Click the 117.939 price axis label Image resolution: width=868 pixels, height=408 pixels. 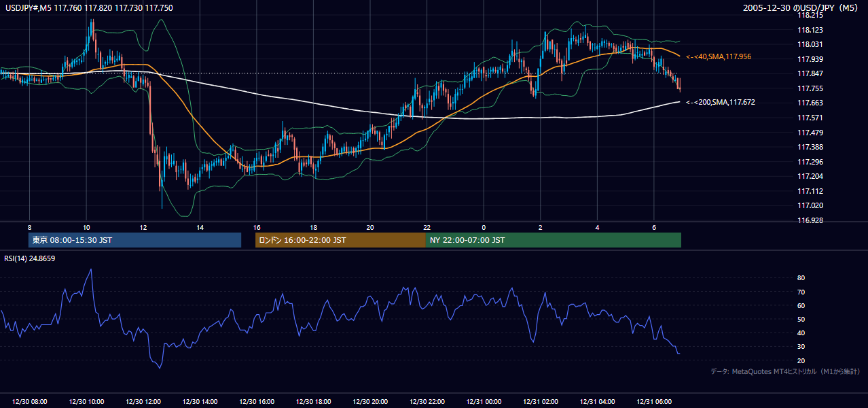point(810,59)
